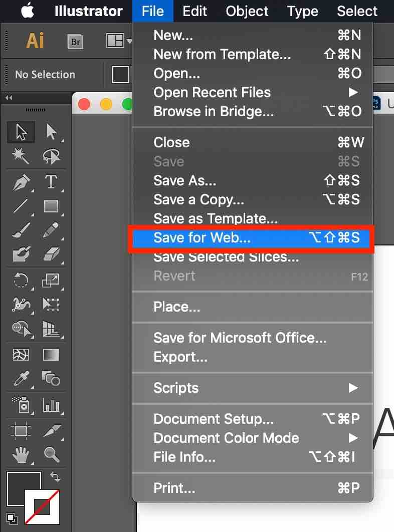394x532 pixels.
Task: Select the Paintbrush tool
Action: (x=21, y=230)
